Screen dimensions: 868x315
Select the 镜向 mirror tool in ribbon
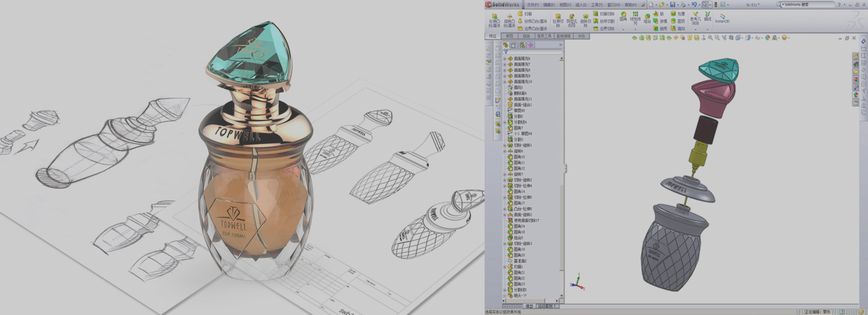tap(678, 29)
